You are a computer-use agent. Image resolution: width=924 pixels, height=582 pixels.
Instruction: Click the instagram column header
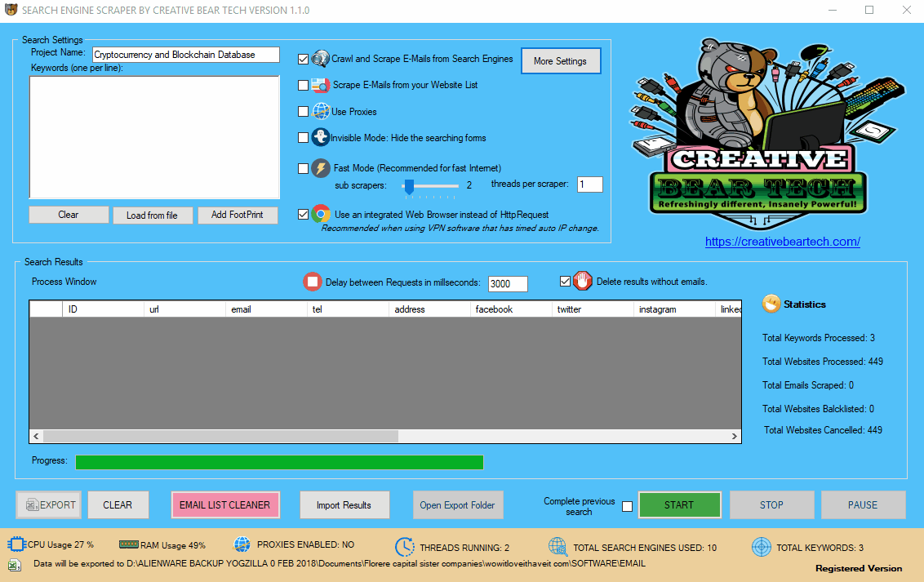pos(674,309)
